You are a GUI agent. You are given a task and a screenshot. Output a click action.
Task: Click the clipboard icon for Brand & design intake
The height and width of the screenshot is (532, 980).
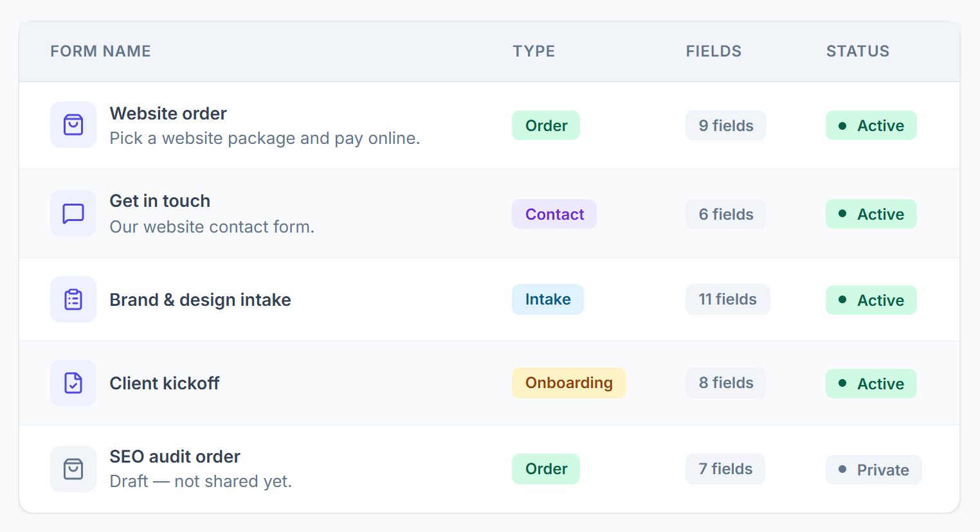pos(73,299)
